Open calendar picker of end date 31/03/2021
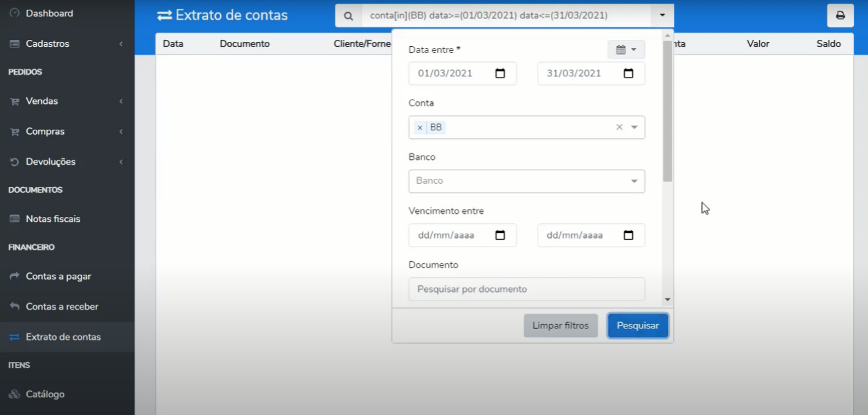Viewport: 868px width, 415px height. coord(628,73)
